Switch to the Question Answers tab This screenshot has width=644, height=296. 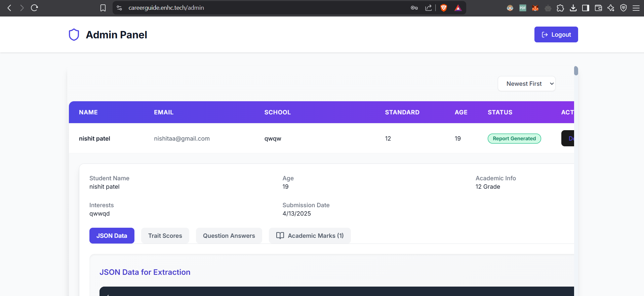[229, 236]
